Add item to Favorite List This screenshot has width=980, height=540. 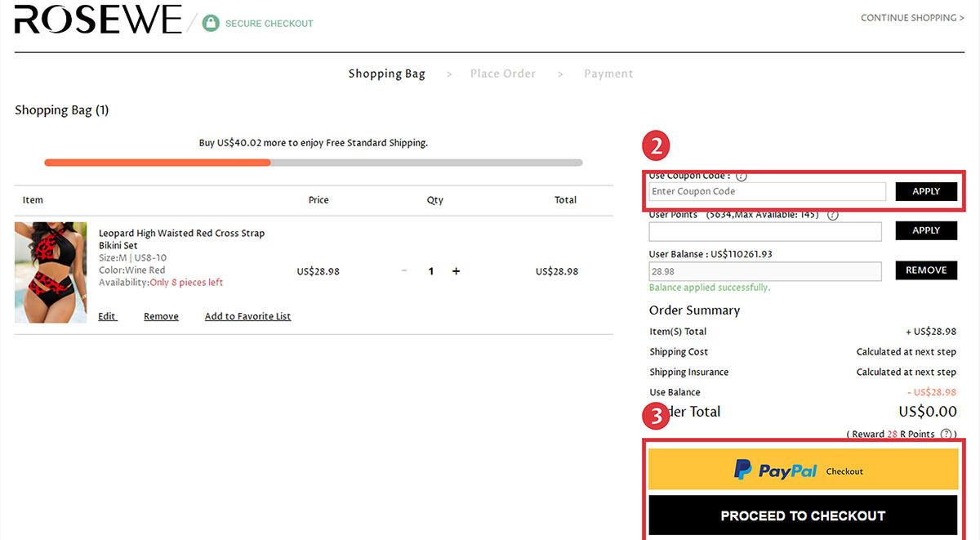click(247, 316)
